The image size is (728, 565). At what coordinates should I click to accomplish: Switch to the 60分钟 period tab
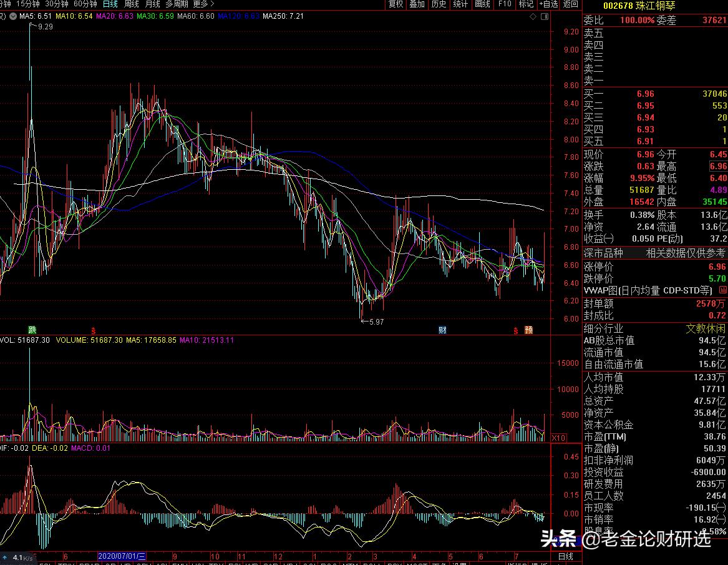[85, 4]
